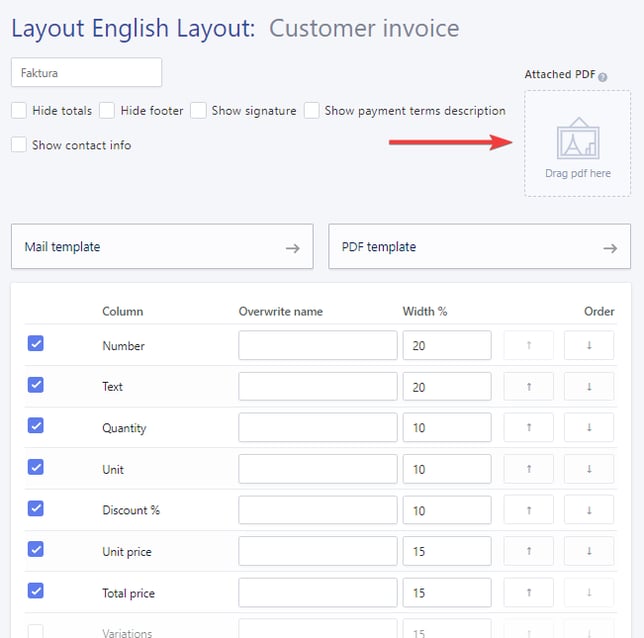Move the Unit price column up
Screen dimensions: 644x638
[x=528, y=551]
